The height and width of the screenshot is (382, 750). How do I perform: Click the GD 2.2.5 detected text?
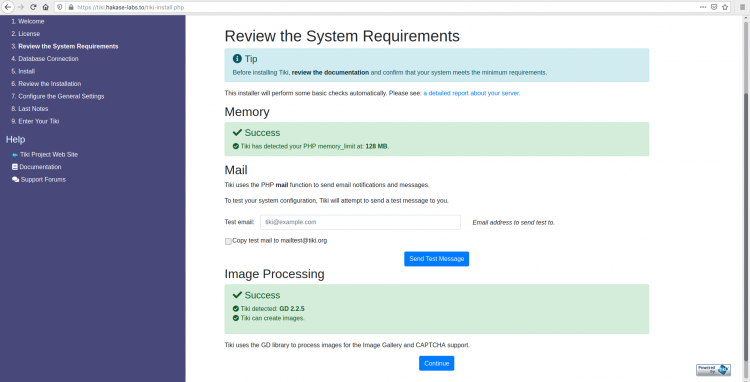292,309
